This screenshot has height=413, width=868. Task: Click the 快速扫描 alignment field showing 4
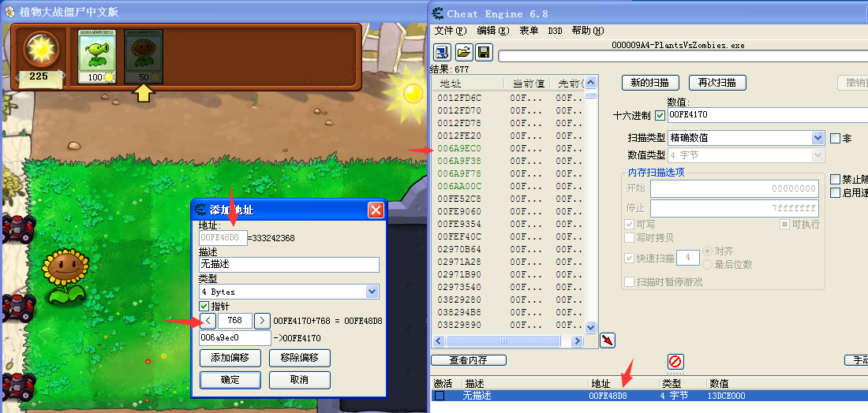689,258
